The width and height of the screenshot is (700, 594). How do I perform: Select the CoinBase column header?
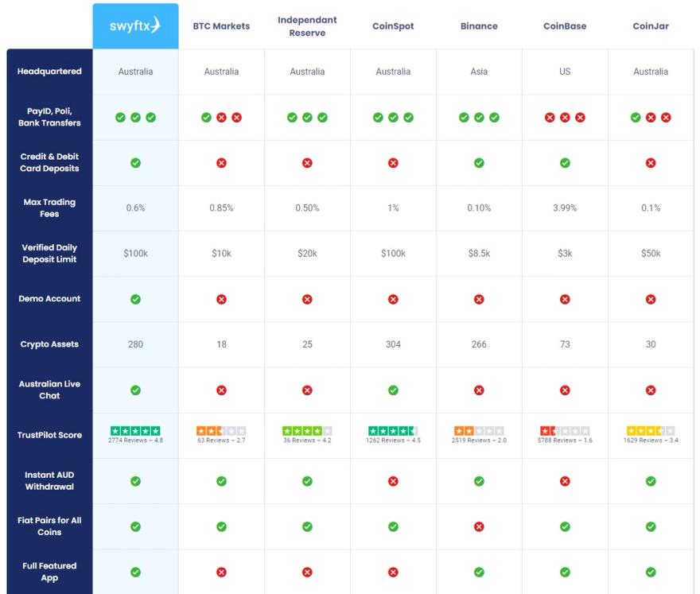[565, 26]
